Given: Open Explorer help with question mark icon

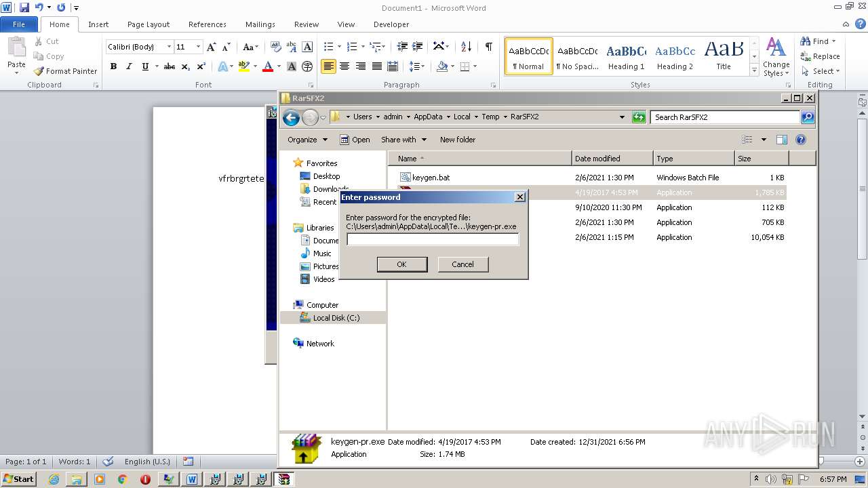Looking at the screenshot, I should coord(800,140).
